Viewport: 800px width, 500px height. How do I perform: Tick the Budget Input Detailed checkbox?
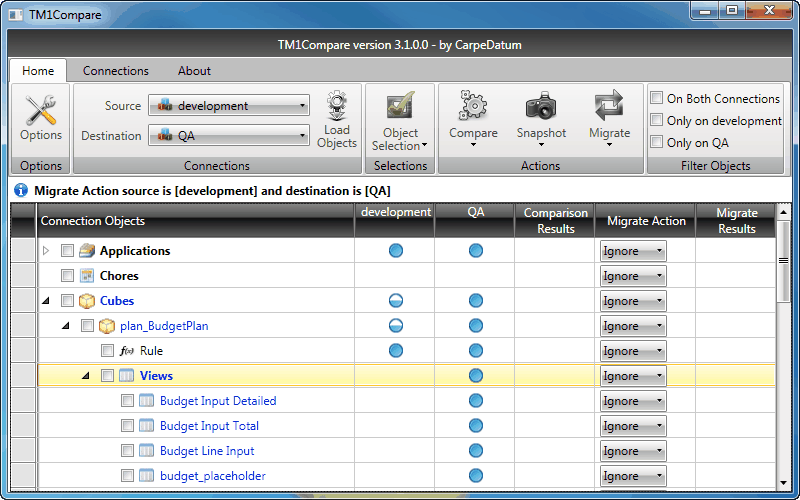click(127, 401)
